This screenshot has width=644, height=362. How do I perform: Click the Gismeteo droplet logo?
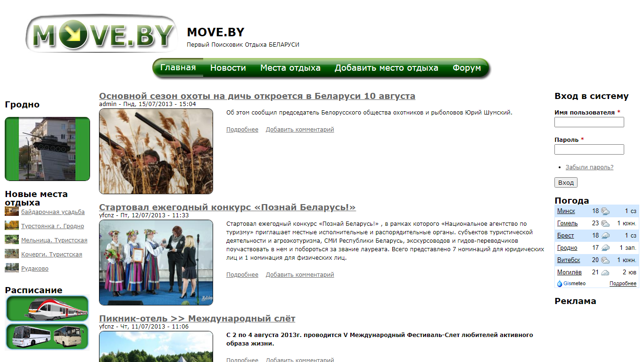coord(560,284)
